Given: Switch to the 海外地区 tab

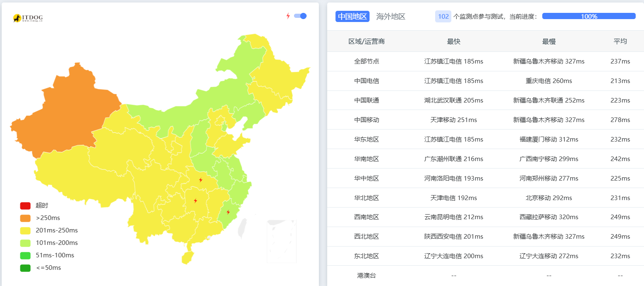Looking at the screenshot, I should click(391, 16).
